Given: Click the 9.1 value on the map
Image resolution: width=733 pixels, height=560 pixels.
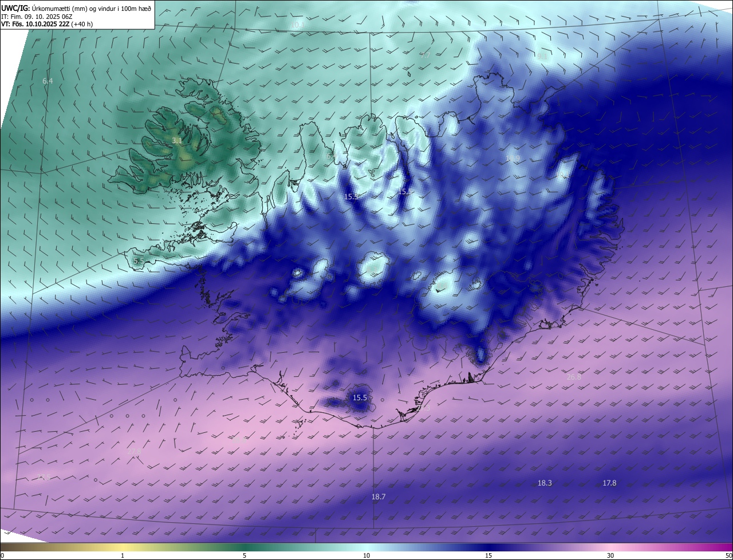Looking at the screenshot, I should pyautogui.click(x=542, y=56).
